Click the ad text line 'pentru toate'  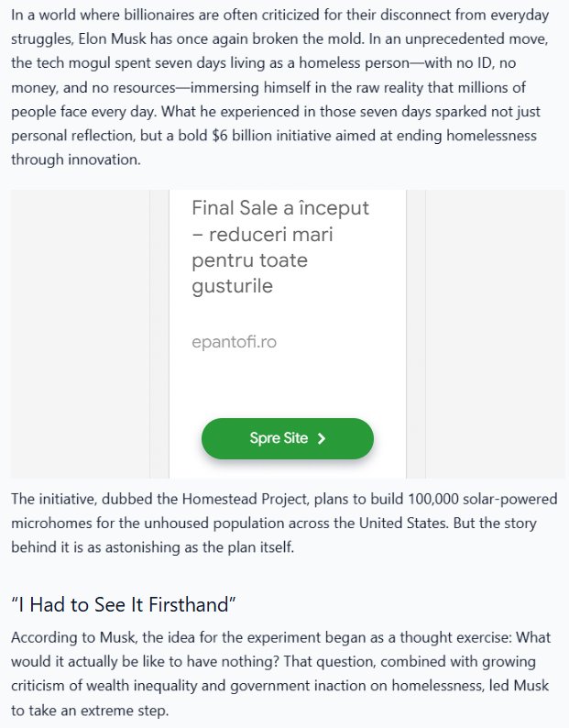coord(250,260)
